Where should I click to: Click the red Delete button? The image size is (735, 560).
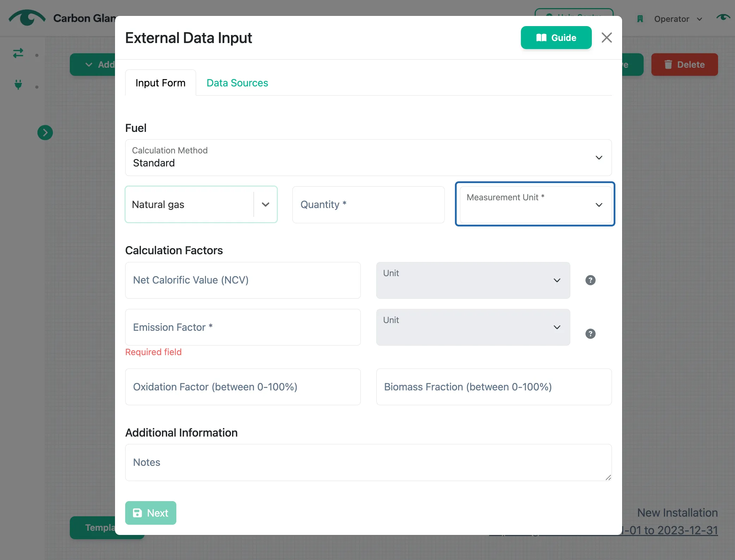[684, 65]
